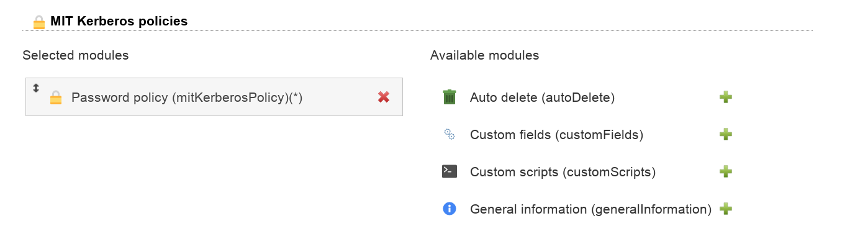This screenshot has width=868, height=244.
Task: Grab the Password policy reorder arrows handle
Action: pos(36,88)
